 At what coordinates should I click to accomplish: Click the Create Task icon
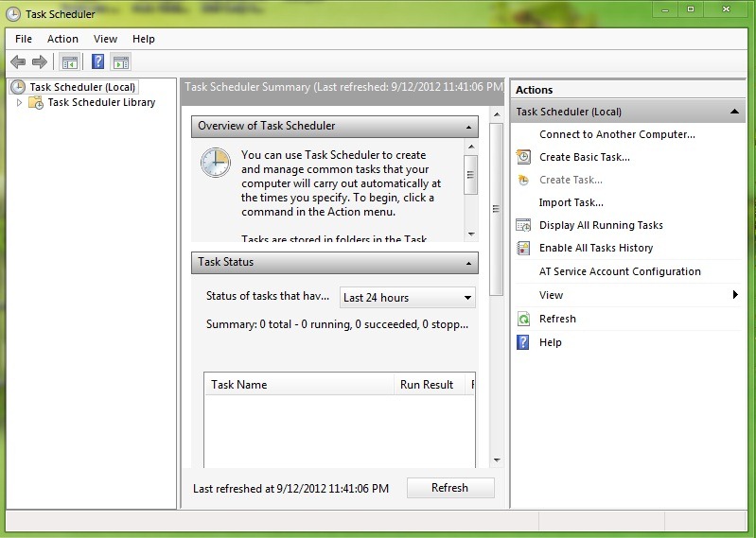(x=523, y=181)
